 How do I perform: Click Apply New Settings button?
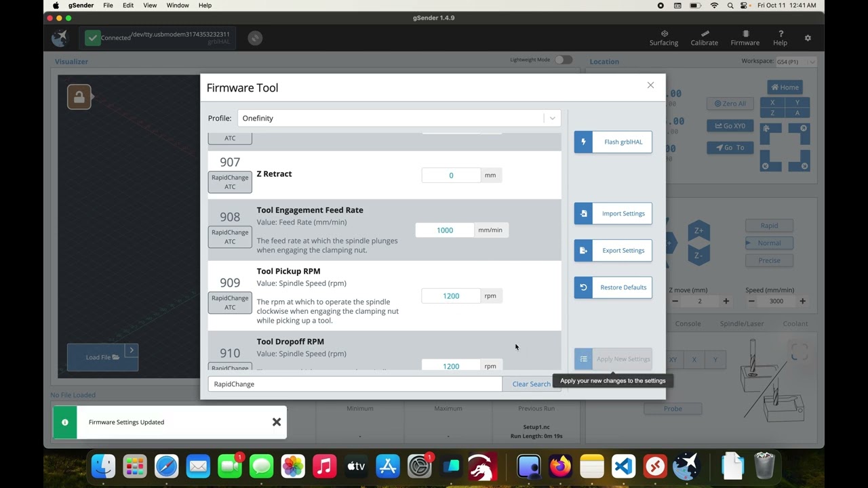click(613, 359)
